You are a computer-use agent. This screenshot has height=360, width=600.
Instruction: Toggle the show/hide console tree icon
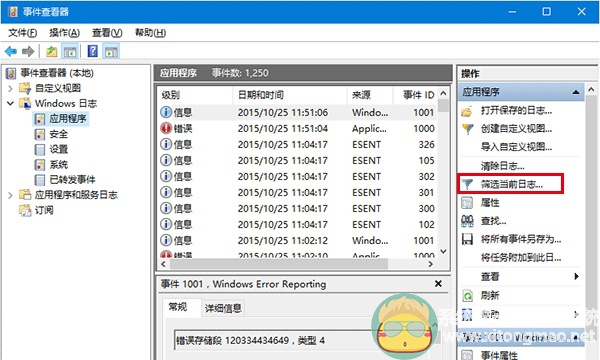click(70, 51)
